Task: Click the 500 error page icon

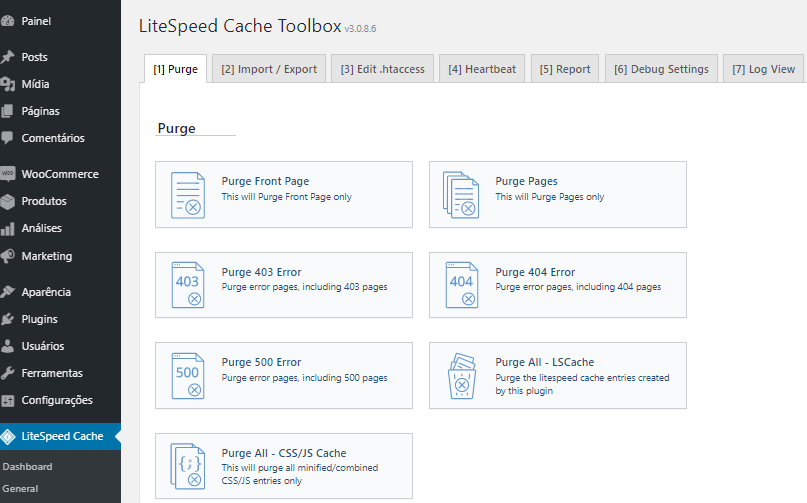Action: coord(187,375)
